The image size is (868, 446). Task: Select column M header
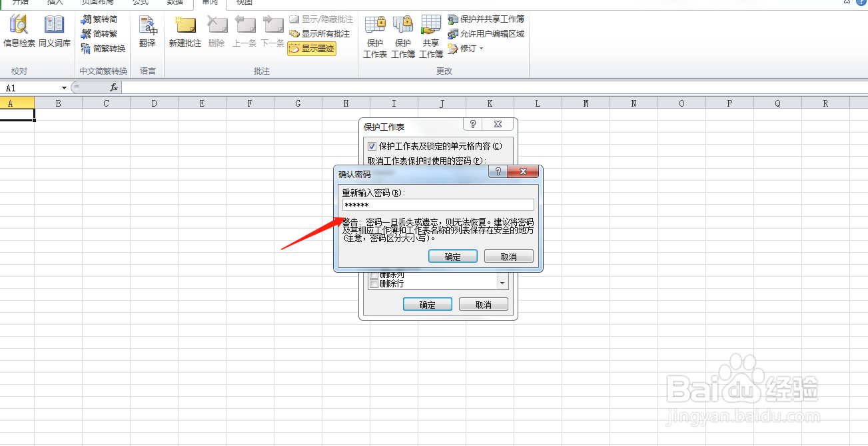pos(586,103)
